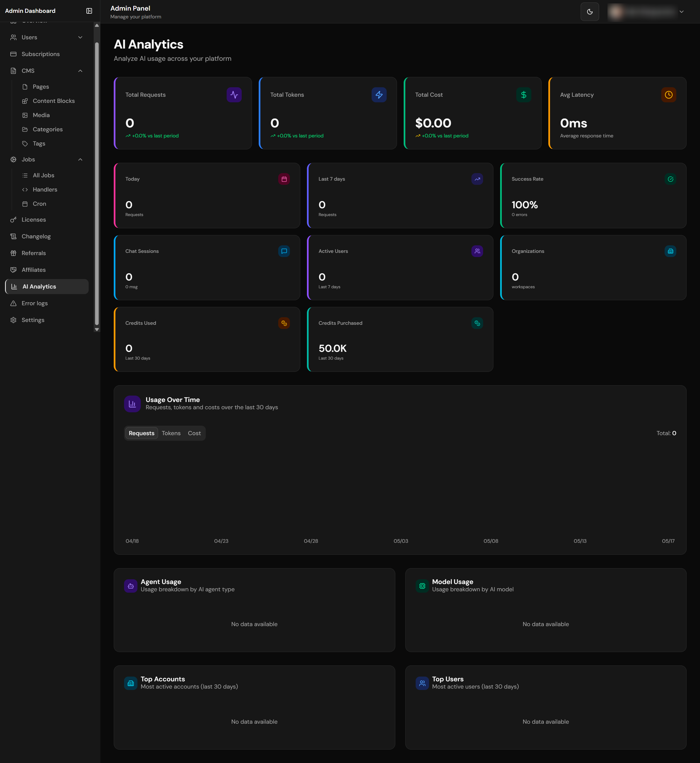Click the Total Requests activity icon
The image size is (700, 763).
(x=234, y=95)
